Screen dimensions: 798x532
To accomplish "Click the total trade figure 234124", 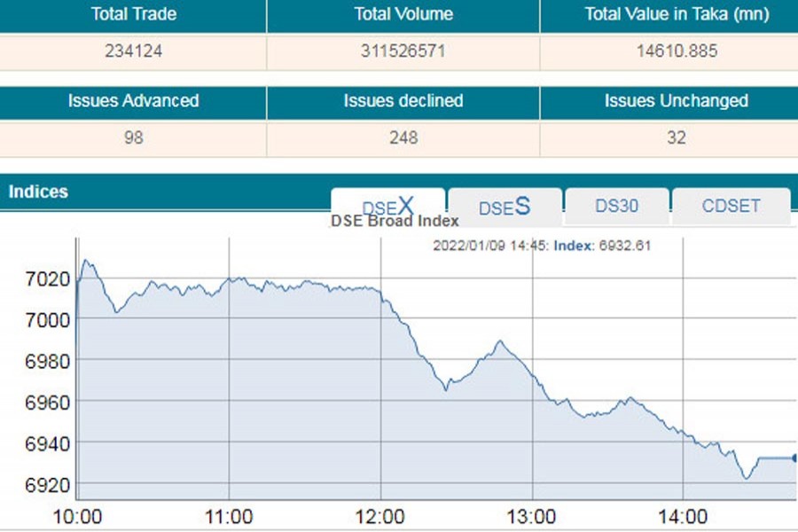I will (x=133, y=51).
